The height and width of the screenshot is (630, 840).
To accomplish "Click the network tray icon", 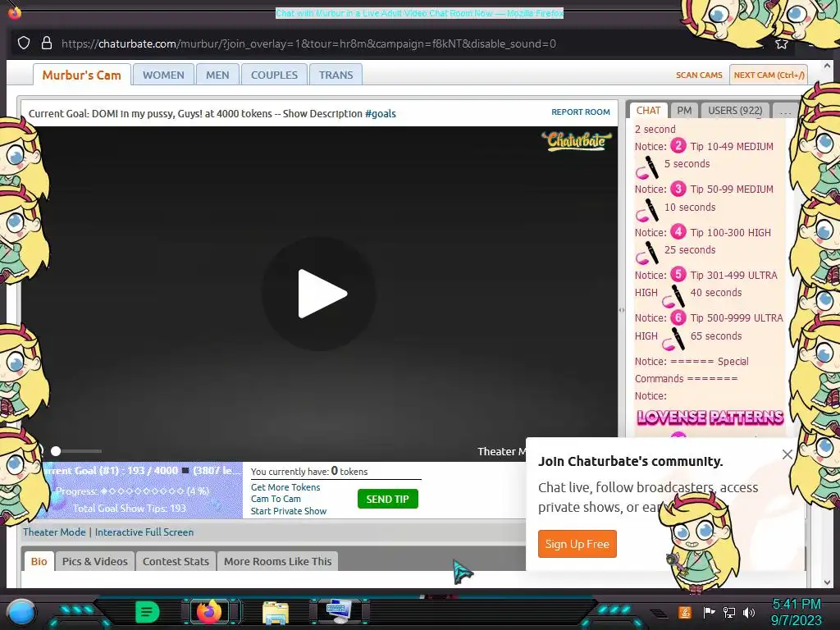I will (x=728, y=612).
